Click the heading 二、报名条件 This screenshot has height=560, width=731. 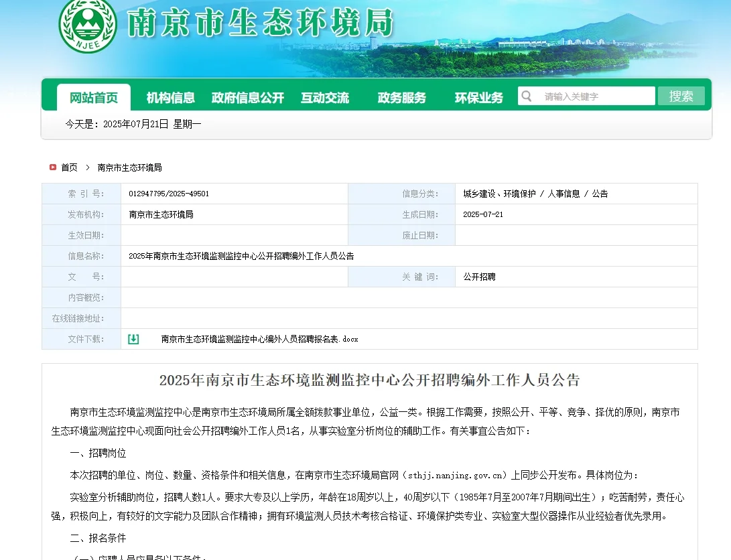98,538
